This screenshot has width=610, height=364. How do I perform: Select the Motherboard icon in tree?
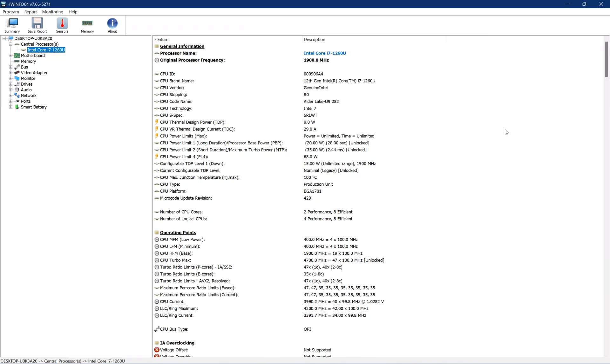17,56
